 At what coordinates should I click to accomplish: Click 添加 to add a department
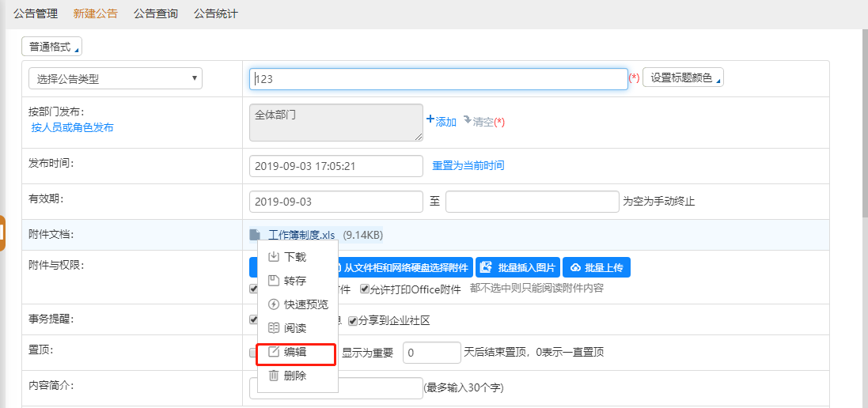[442, 122]
